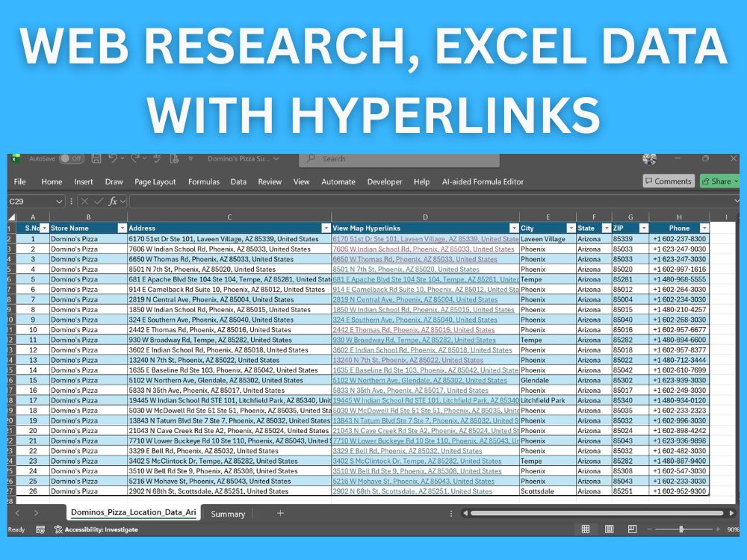Open the State column filter dropdown

pyautogui.click(x=606, y=228)
